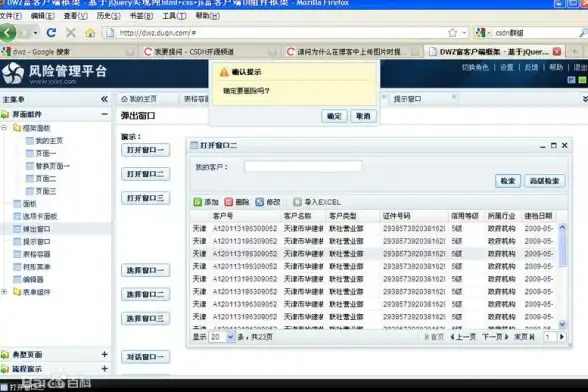Maximize the 打开窗口二 dialog
Screen dimensions: 588x392
pos(554,145)
